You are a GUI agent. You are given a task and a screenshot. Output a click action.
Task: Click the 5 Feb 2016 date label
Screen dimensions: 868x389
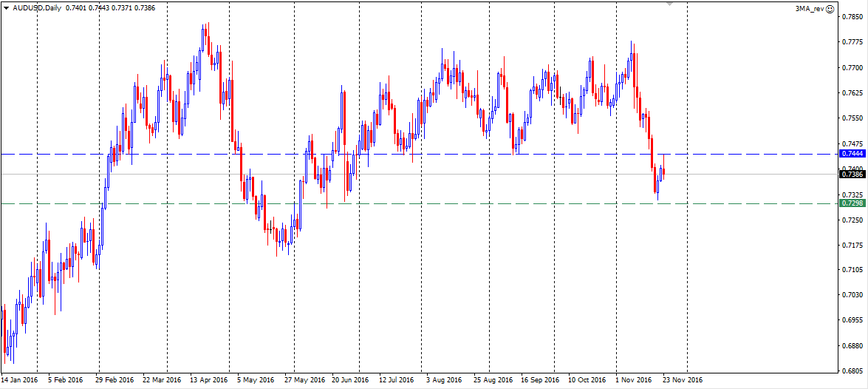point(65,380)
